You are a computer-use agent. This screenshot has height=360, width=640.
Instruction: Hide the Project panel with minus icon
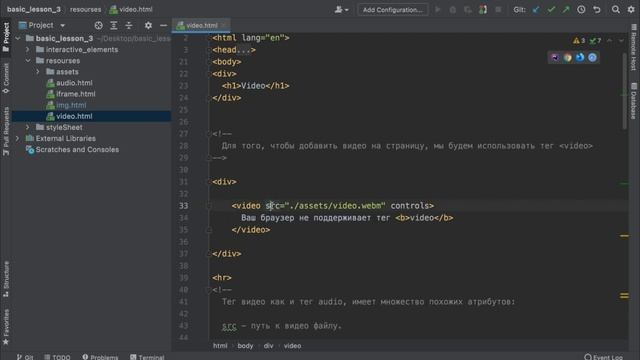coord(163,25)
